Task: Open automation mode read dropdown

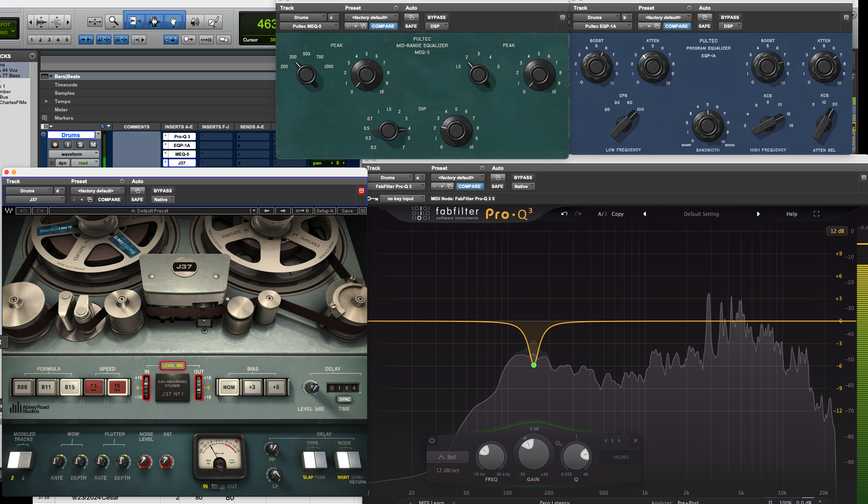Action: pyautogui.click(x=86, y=163)
